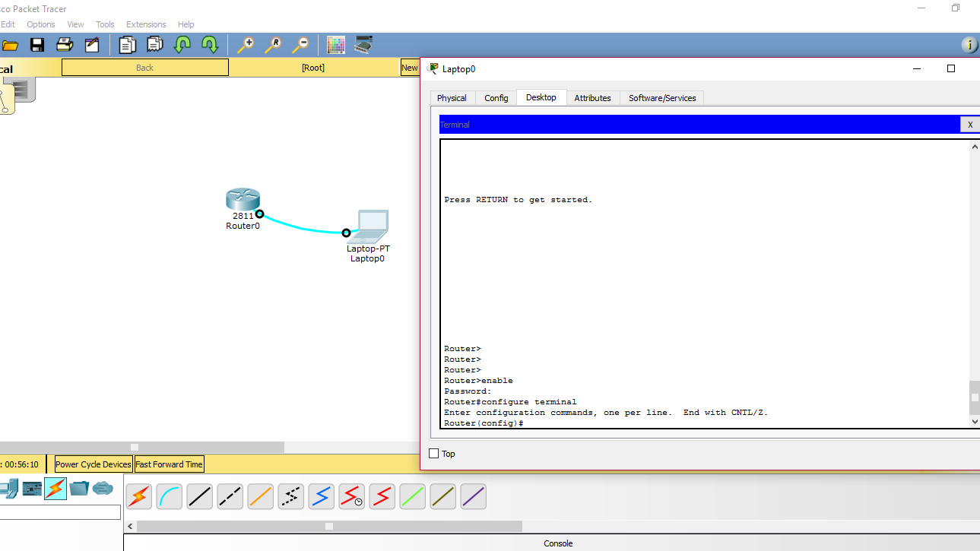Choose the copper straight-through cable

200,497
